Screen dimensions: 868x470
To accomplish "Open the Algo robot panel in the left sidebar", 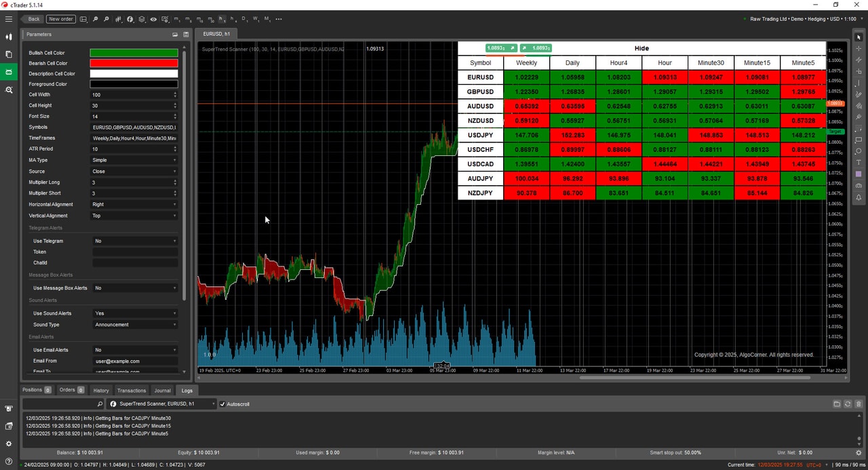I will pyautogui.click(x=9, y=71).
